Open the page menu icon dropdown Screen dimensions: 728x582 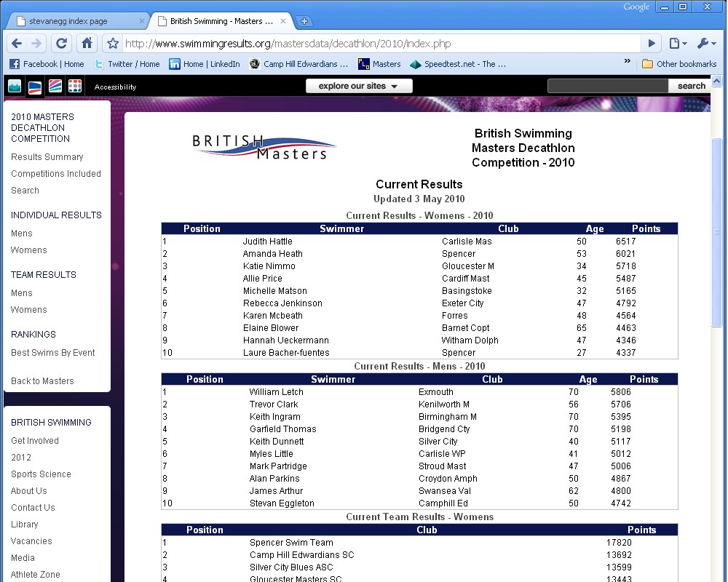point(678,44)
